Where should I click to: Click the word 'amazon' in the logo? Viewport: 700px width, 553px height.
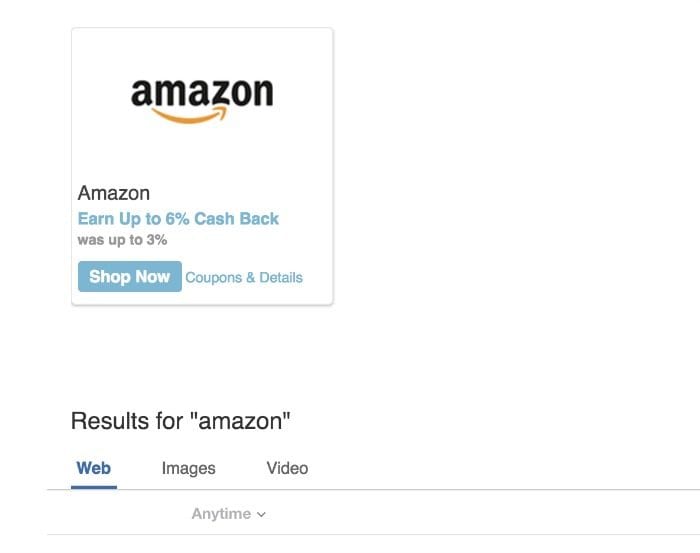coord(202,92)
